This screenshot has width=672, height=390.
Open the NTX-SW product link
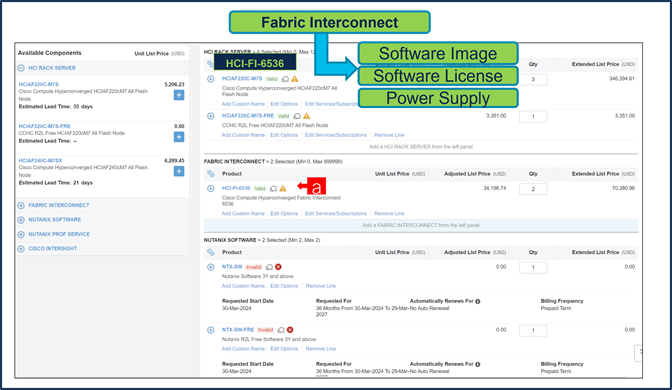pyautogui.click(x=232, y=267)
